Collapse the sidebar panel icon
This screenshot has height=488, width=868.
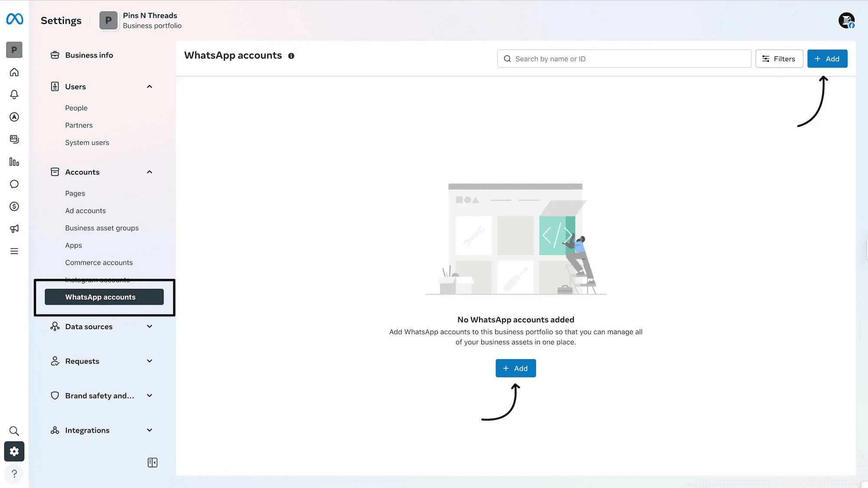point(152,462)
